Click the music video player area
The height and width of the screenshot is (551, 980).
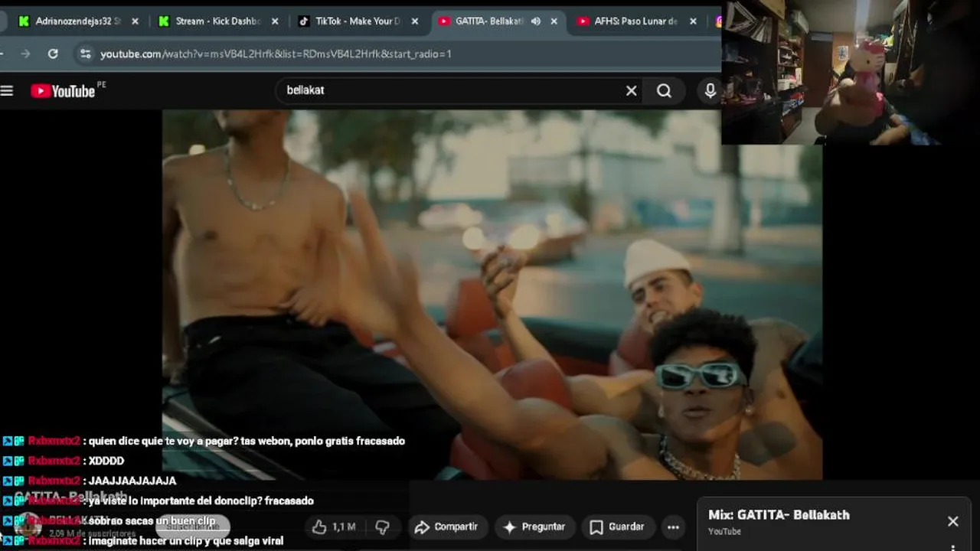coord(492,295)
